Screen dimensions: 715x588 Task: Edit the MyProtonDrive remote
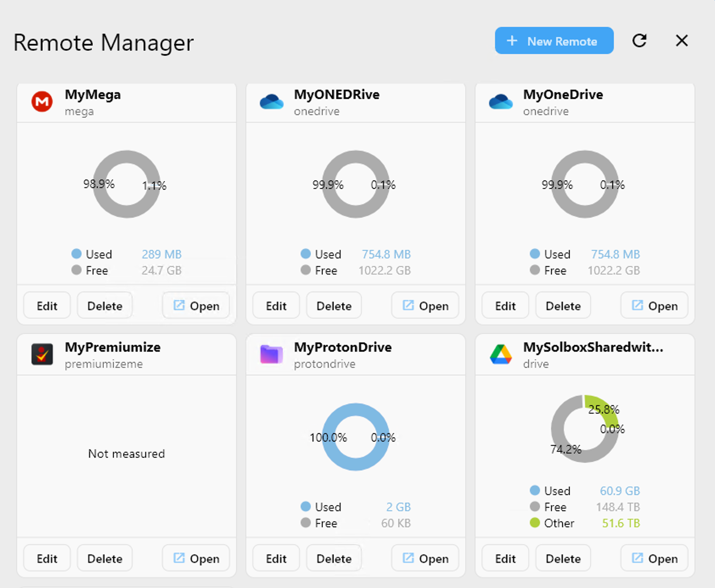click(276, 558)
